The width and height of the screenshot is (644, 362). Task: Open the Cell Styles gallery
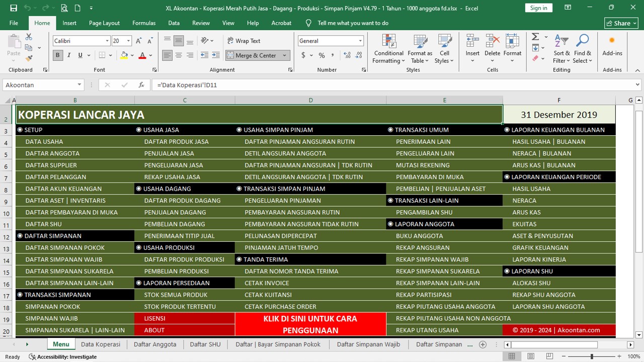(x=444, y=49)
